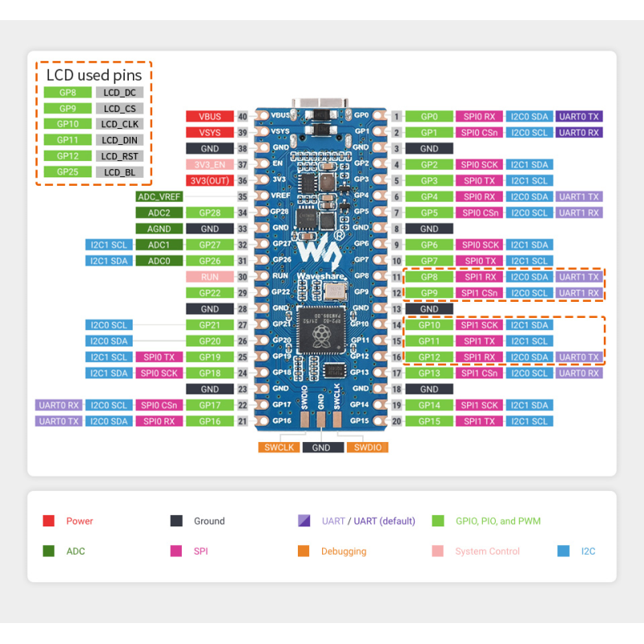644x644 pixels.
Task: Select the GP25 label in LCD pins box
Action: [x=68, y=171]
